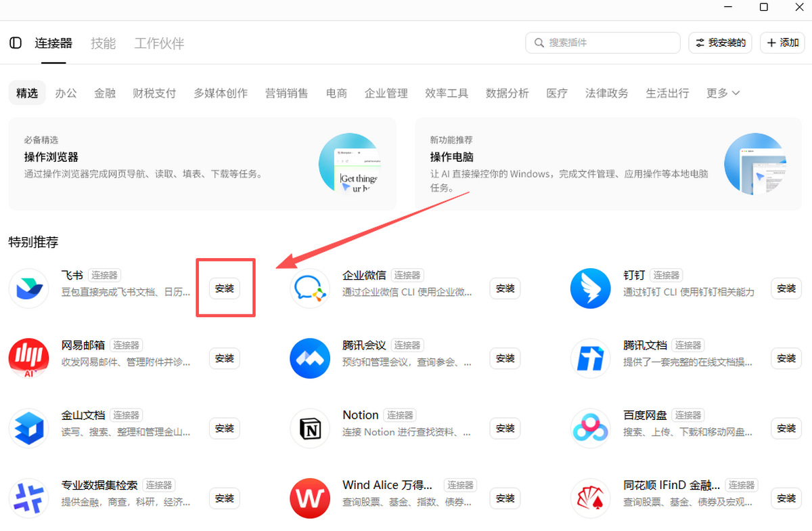Screen dimensions: 812x531
Task: Select the 效率工具 category tab
Action: 447,93
